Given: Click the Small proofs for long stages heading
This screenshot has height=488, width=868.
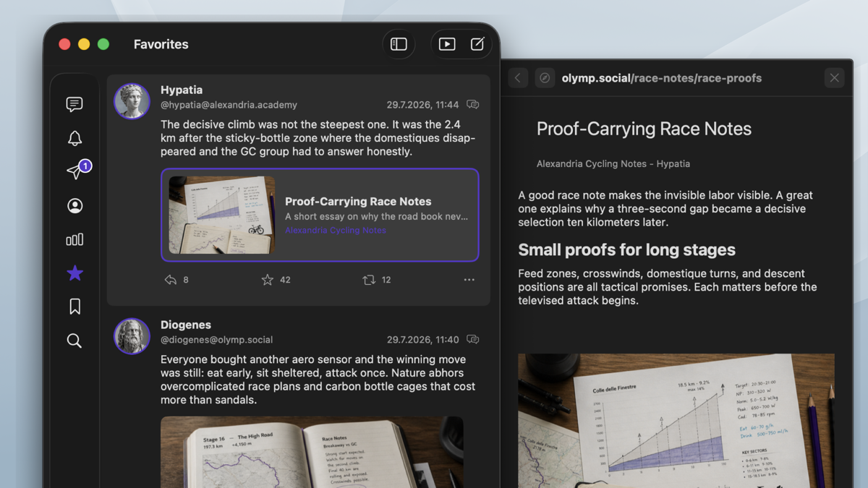Looking at the screenshot, I should pos(626,250).
